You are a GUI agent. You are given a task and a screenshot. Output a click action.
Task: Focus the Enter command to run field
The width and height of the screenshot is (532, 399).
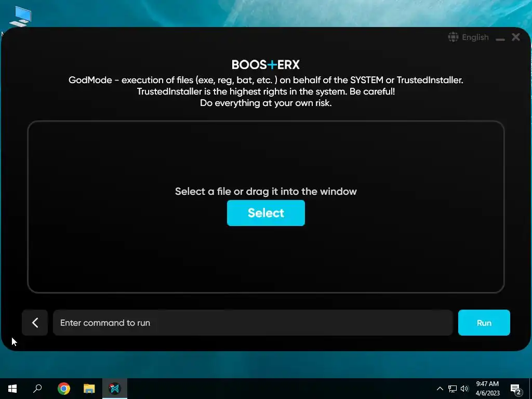pos(253,323)
